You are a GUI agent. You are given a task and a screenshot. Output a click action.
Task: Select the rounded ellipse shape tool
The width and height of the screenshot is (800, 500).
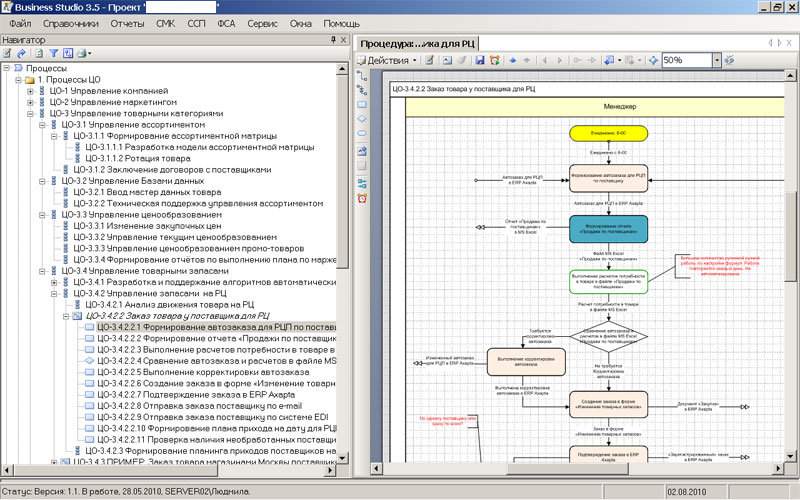click(x=362, y=134)
